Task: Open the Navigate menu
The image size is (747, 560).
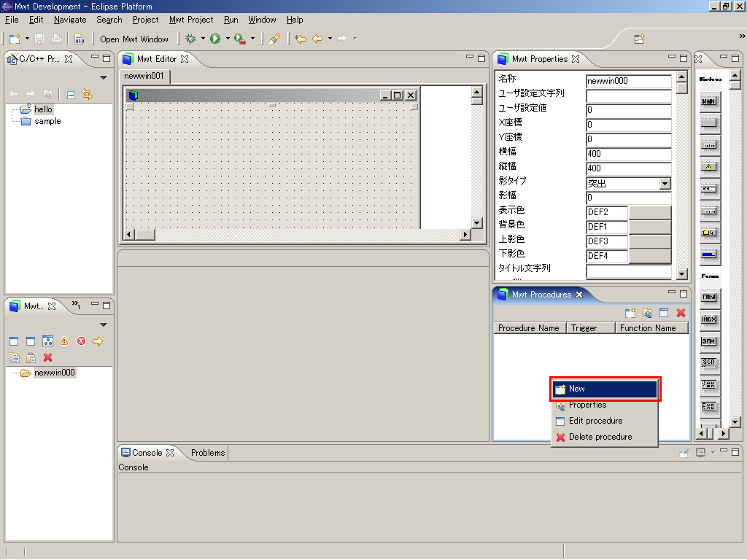Action: (70, 20)
